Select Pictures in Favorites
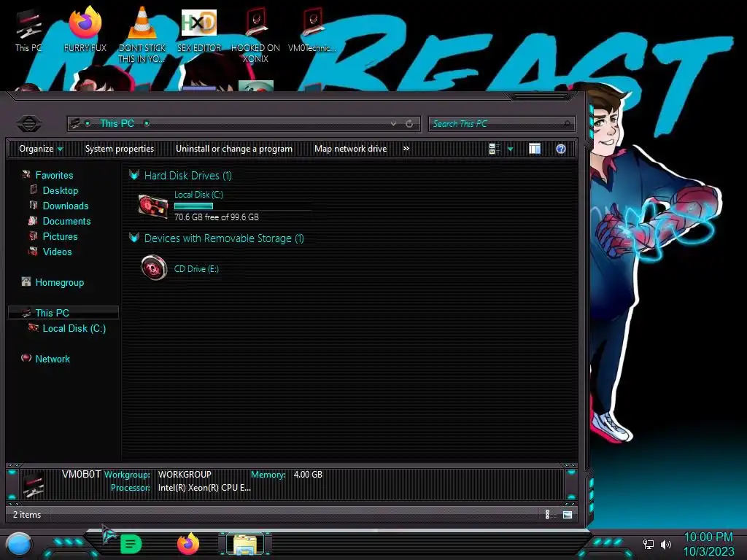This screenshot has width=747, height=560. 60,236
